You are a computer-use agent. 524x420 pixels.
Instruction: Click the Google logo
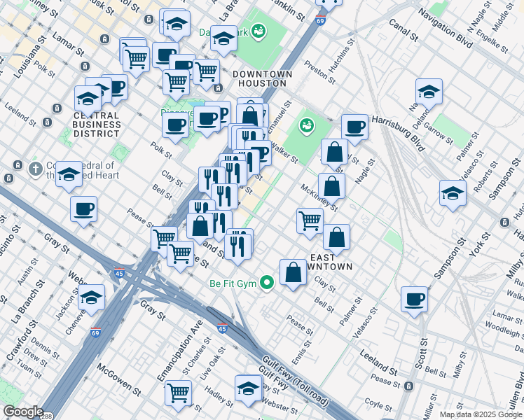[23, 412]
